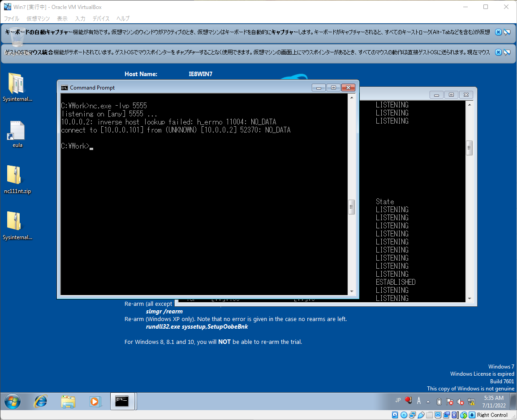Dismiss the keyboard auto-capture notification
The width and height of the screenshot is (517, 420).
498,32
